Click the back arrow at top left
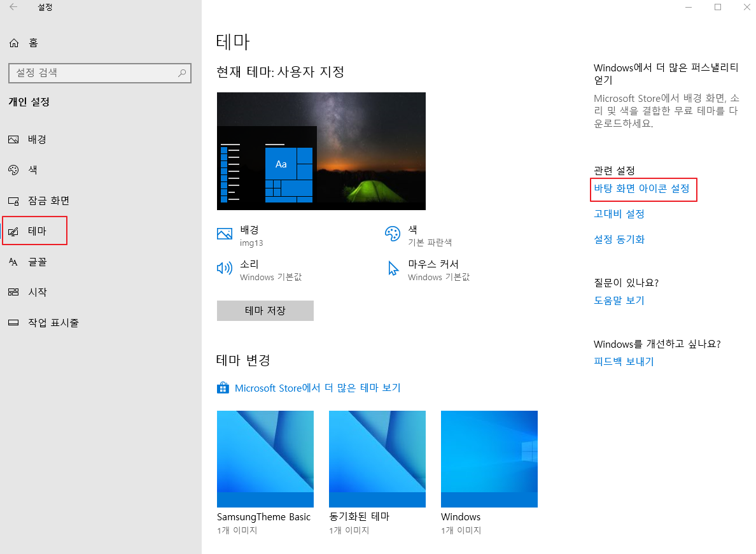The width and height of the screenshot is (756, 554). pyautogui.click(x=12, y=7)
